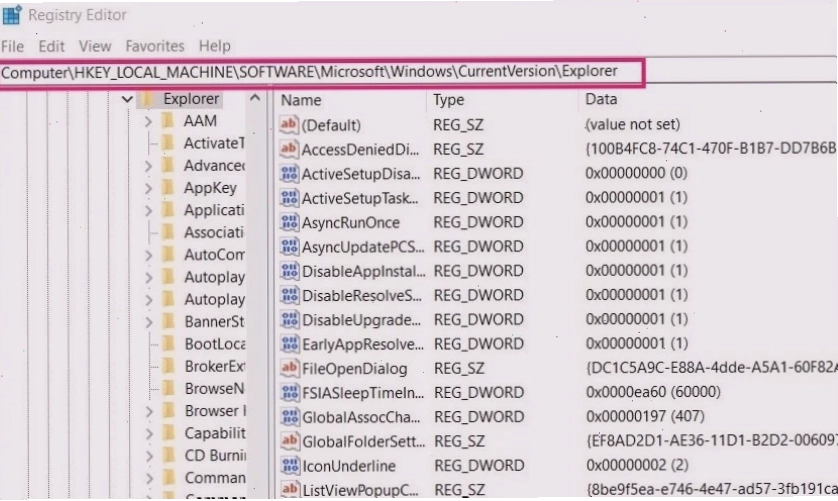
Task: Click the tree pane scroll up arrow
Action: tap(255, 98)
